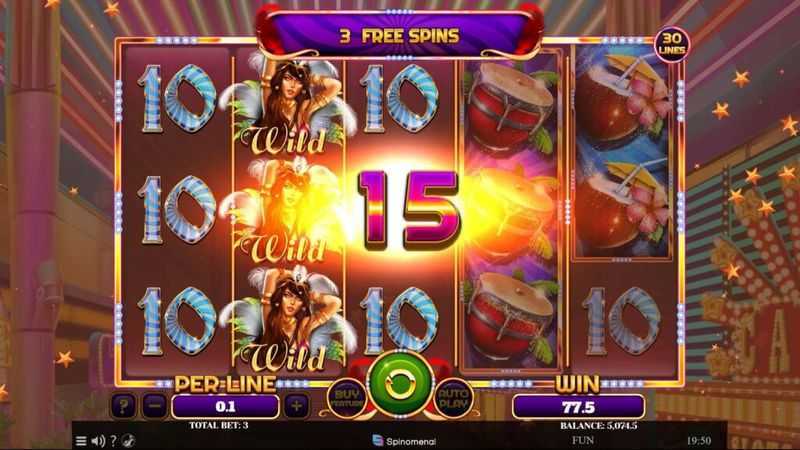Click the per-line bet value 0.1 field
This screenshot has height=450, width=800.
tap(225, 407)
